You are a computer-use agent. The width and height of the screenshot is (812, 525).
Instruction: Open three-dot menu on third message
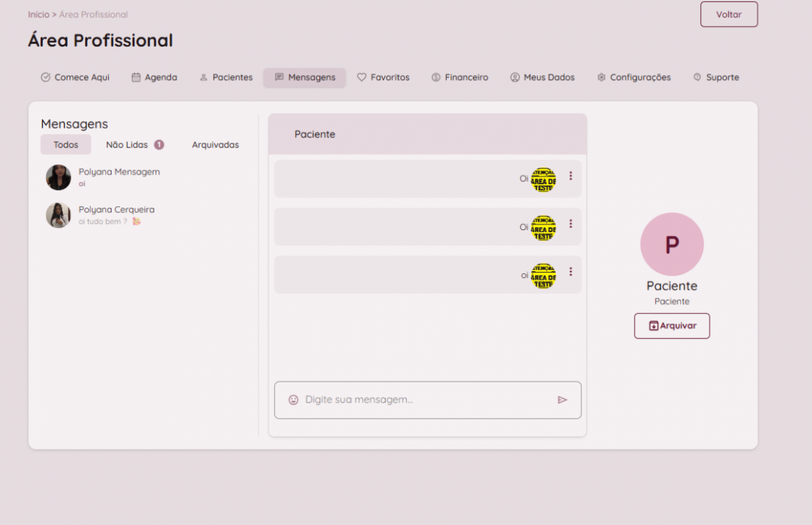click(x=570, y=272)
